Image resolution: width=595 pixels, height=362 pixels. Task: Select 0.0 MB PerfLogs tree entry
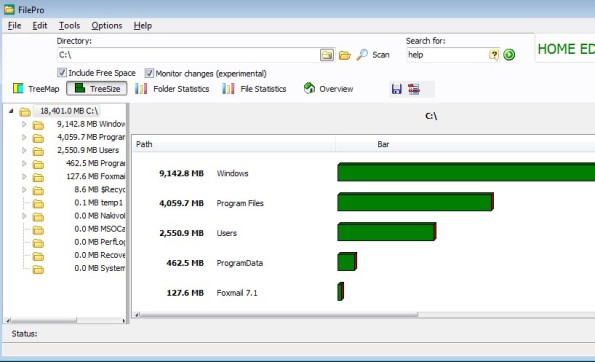point(100,242)
